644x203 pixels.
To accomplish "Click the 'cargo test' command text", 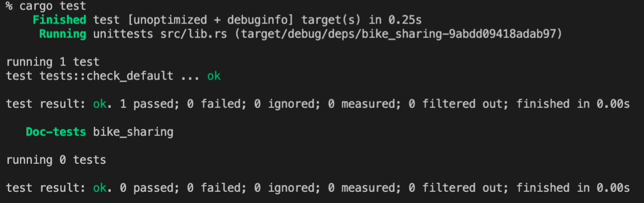I will [x=53, y=6].
